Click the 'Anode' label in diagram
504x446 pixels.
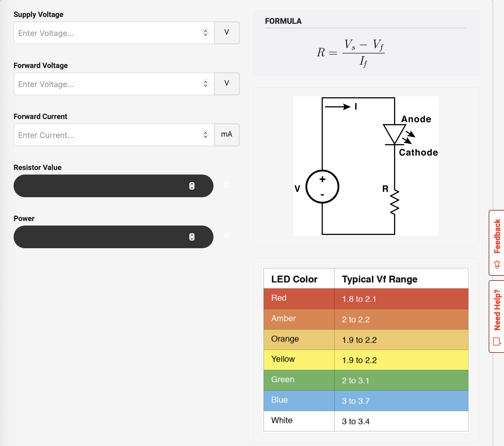416,119
